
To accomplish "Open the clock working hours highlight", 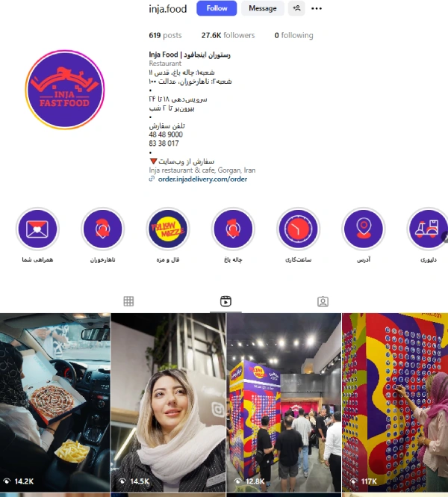I will point(298,229).
